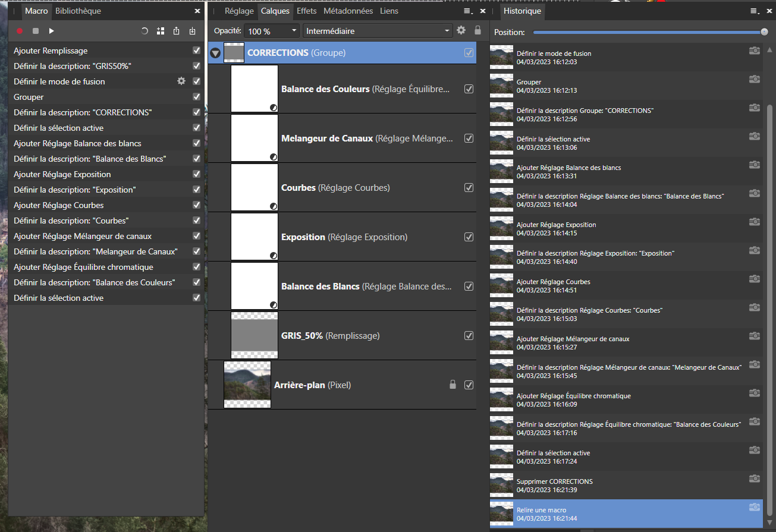Screen dimensions: 776x532
Task: Click the Position slider handle in Historique
Action: tap(764, 32)
